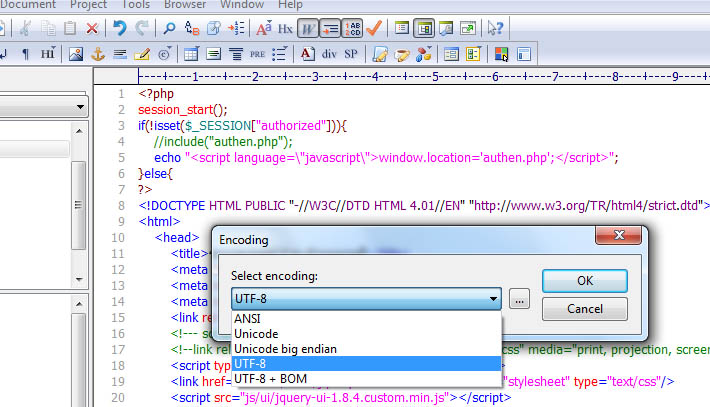
Task: Click code line session_start();
Action: click(183, 110)
